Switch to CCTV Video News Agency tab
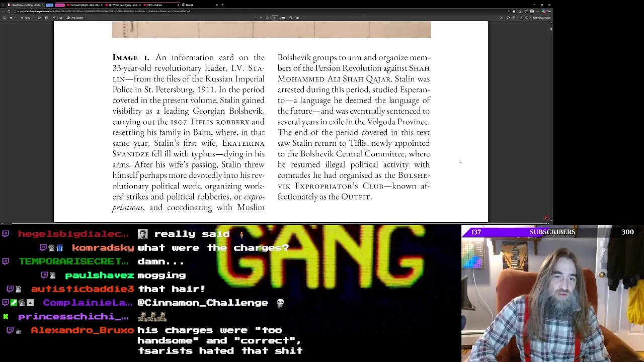 pyautogui.click(x=123, y=5)
